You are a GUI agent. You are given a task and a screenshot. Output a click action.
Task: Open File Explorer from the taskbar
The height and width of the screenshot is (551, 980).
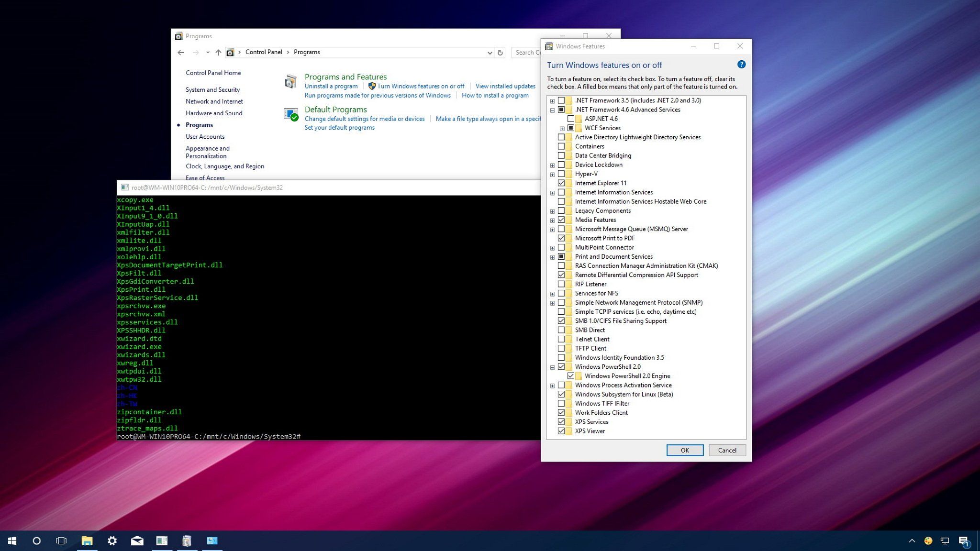pos(87,540)
